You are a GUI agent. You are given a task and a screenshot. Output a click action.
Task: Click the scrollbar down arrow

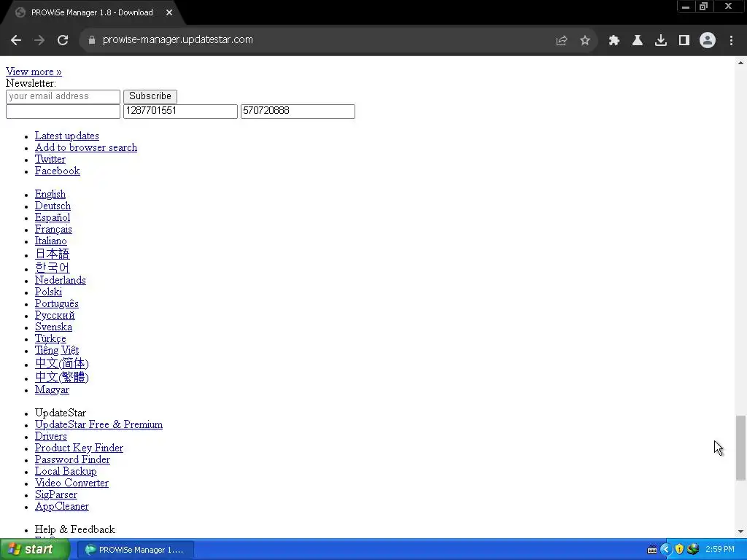[740, 532]
